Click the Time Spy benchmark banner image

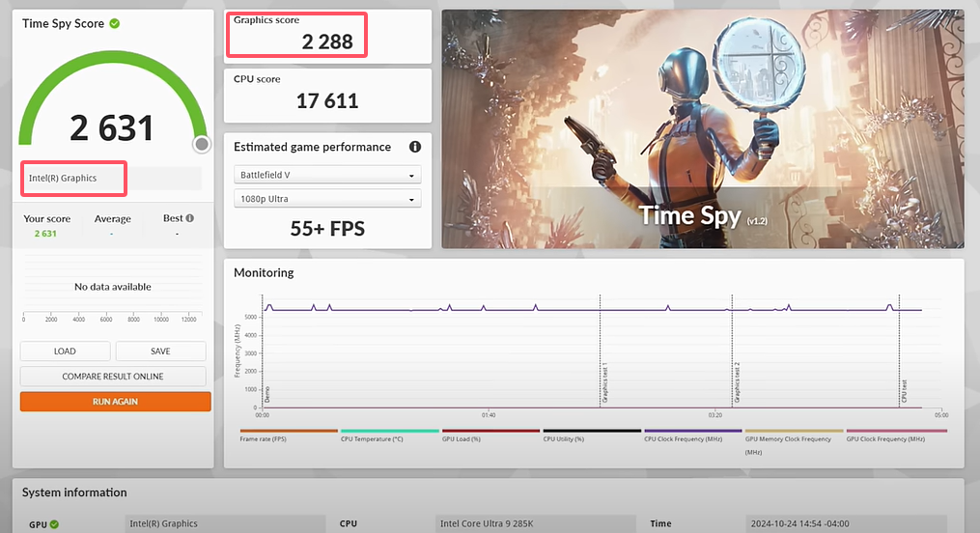click(x=702, y=129)
